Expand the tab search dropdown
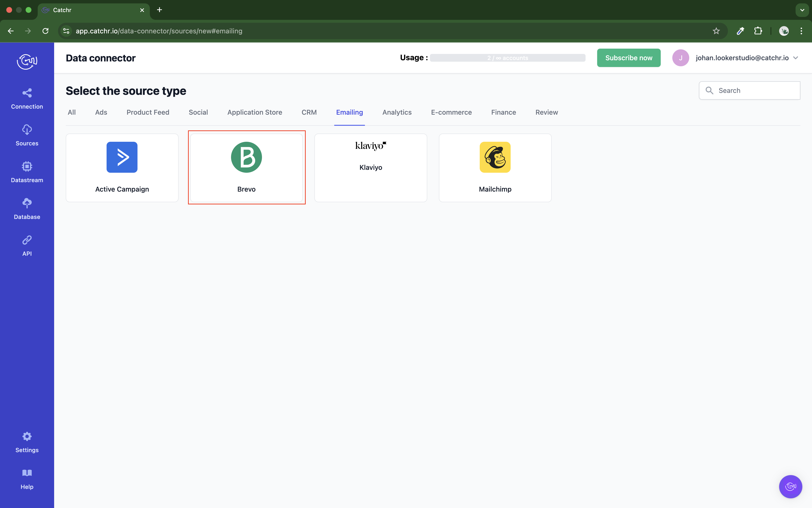The width and height of the screenshot is (812, 508). tap(802, 10)
